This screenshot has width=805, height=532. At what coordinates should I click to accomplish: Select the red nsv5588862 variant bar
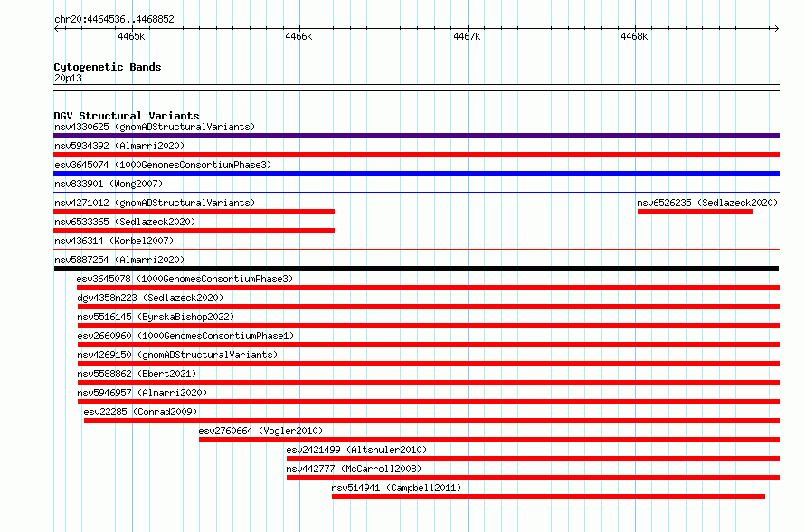429,383
